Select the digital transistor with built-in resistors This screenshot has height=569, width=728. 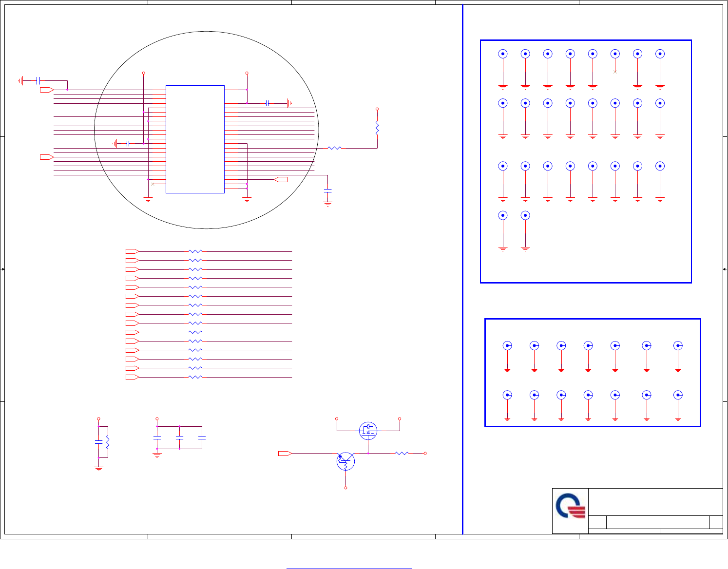345,461
